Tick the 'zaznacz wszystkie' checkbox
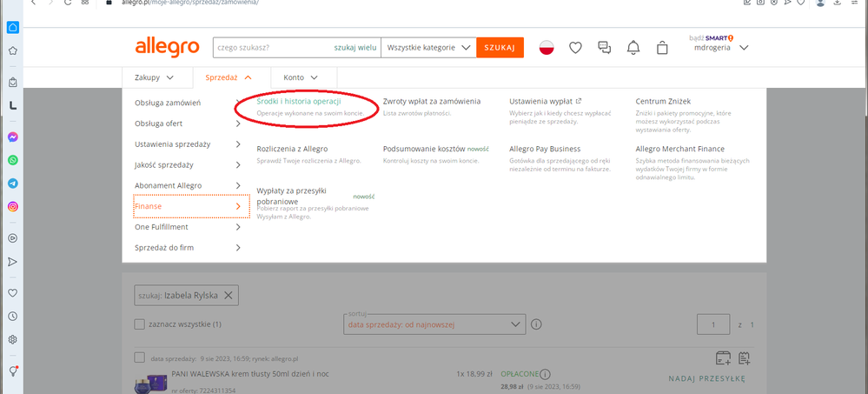The image size is (868, 394). pos(140,324)
